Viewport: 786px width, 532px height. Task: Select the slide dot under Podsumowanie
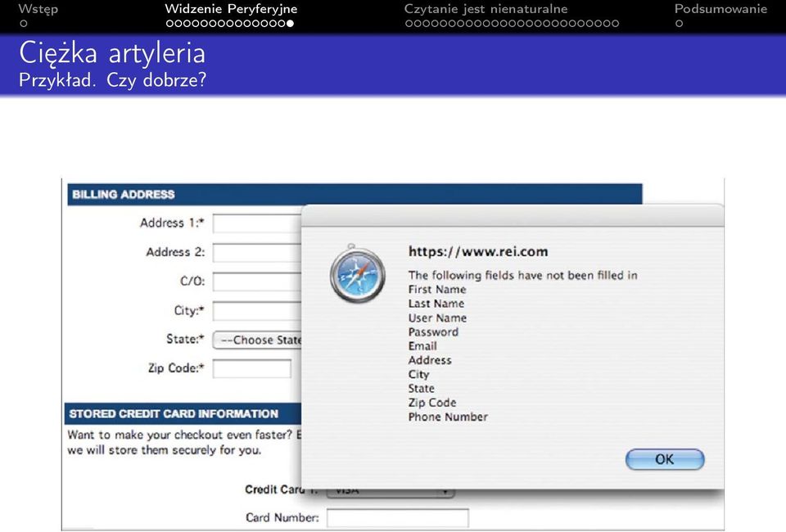tap(679, 24)
